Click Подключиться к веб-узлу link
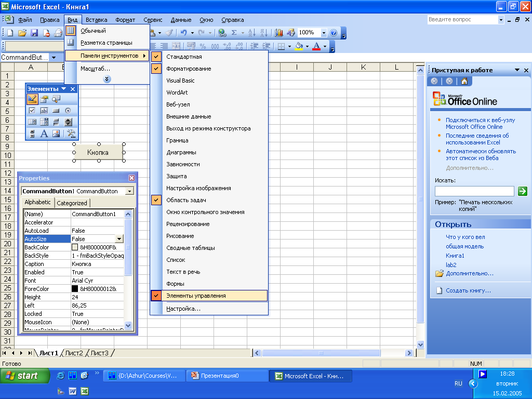Image resolution: width=532 pixels, height=399 pixels. pos(480,123)
